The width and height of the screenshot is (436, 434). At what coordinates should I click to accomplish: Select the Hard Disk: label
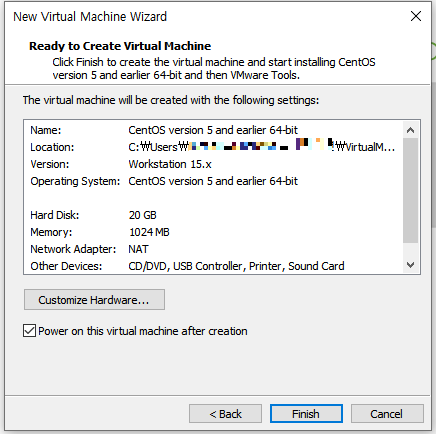55,215
